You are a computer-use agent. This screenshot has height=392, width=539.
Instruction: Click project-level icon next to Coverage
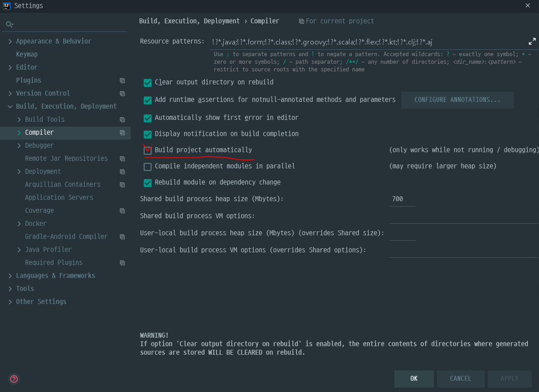(x=122, y=211)
